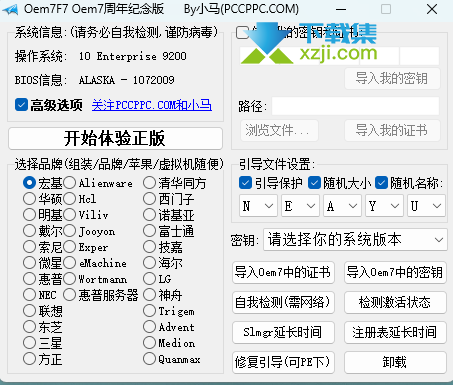Click the 检测激活状态 button
Viewport: 453px width, 385px height.
click(395, 302)
